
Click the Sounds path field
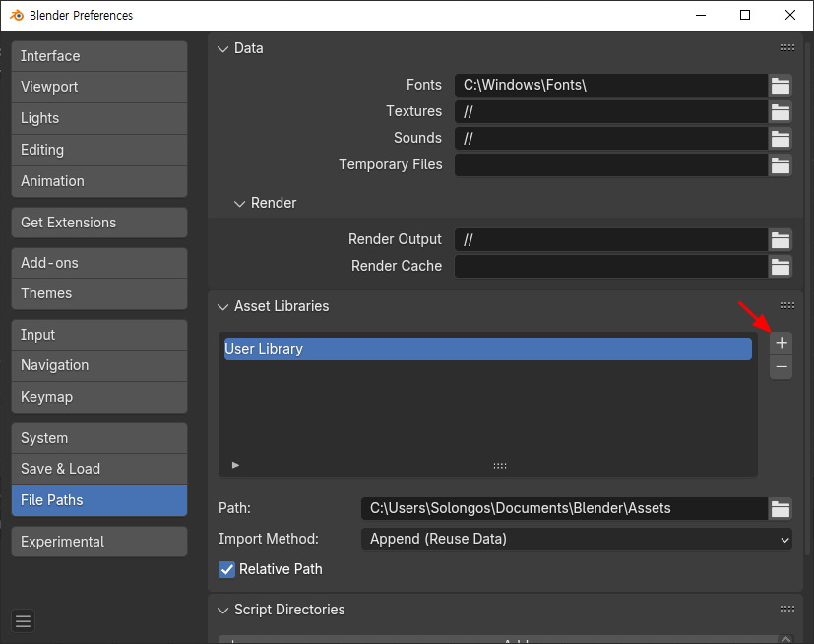tap(611, 138)
